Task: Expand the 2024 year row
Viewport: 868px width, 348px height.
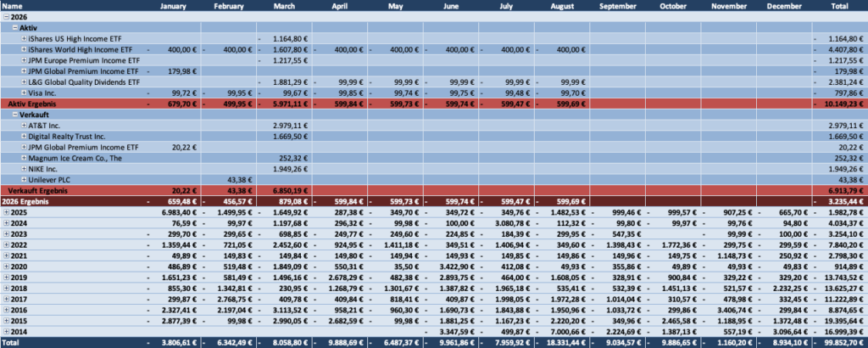Action: click(x=6, y=222)
